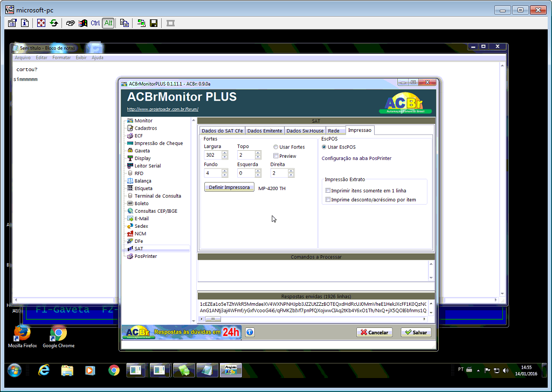Open Notepad Arquivo menu
The image size is (552, 392).
click(23, 58)
